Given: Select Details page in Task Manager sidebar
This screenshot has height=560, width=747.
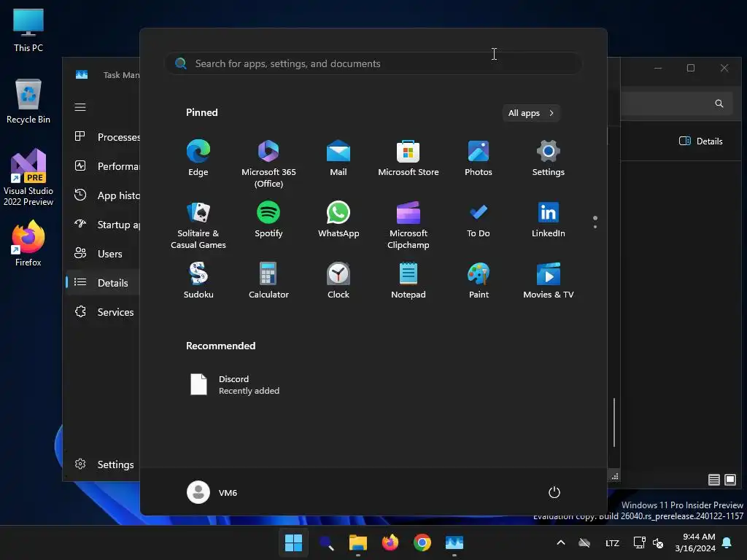Looking at the screenshot, I should tap(103, 282).
